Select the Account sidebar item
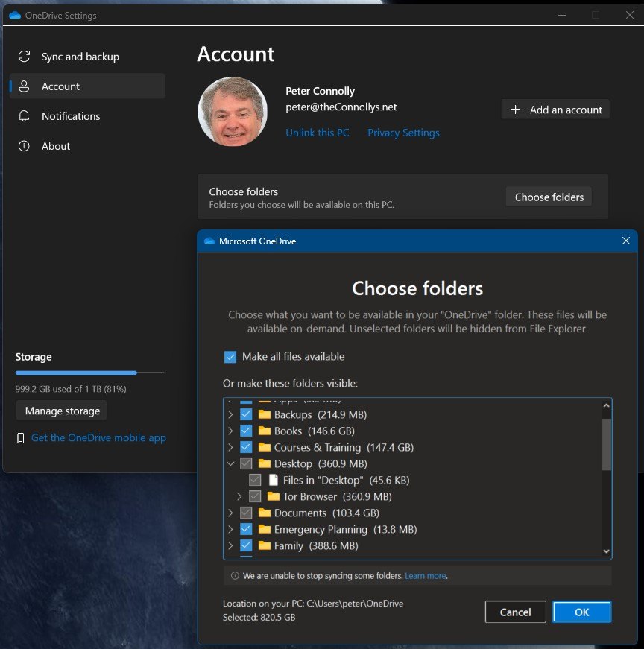644x649 pixels. 87,86
